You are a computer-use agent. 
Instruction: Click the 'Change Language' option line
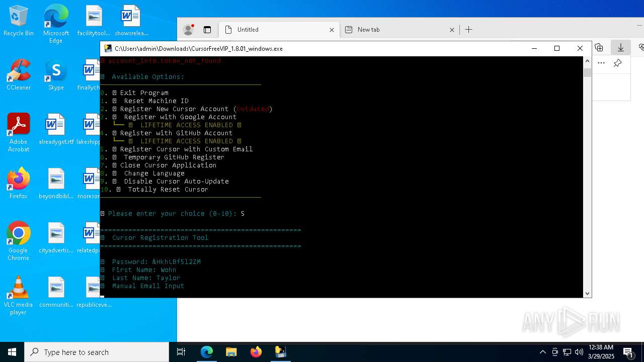(x=142, y=173)
